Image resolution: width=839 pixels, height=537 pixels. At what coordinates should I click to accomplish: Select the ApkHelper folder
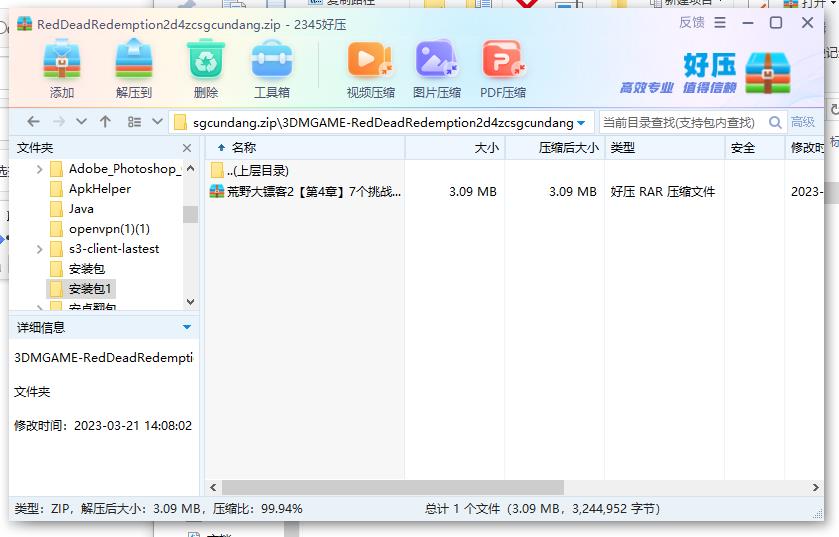click(90, 189)
